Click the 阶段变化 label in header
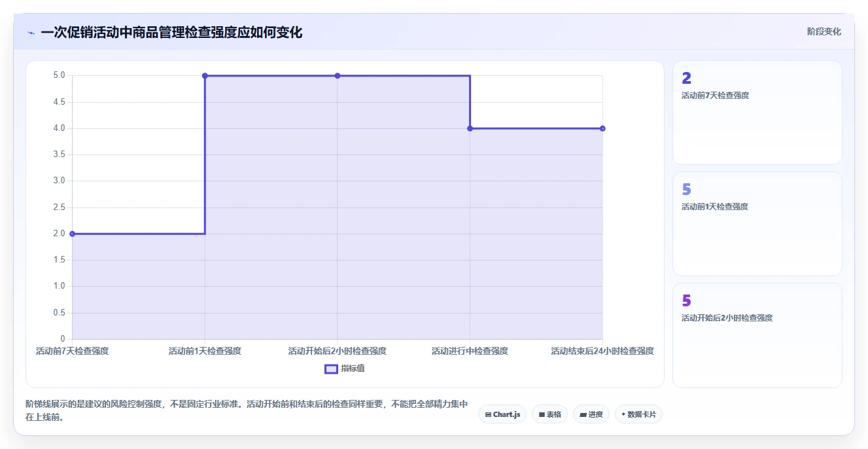This screenshot has height=449, width=868. click(x=824, y=31)
